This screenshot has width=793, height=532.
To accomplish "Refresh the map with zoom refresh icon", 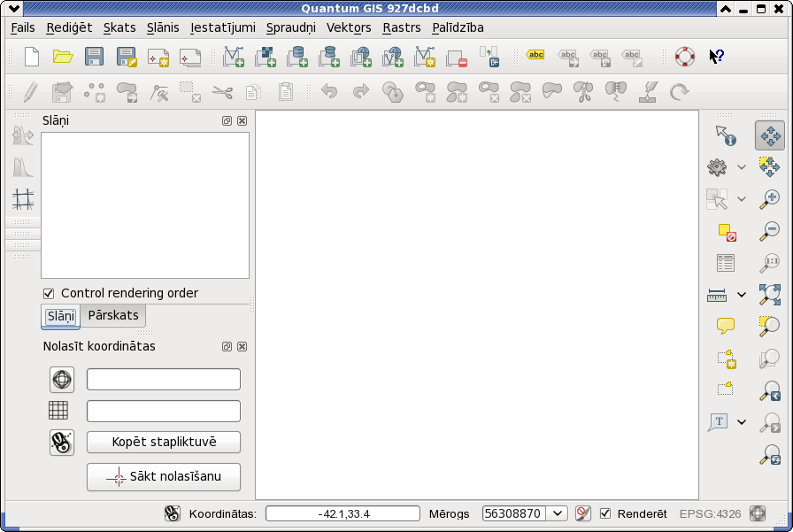I will 769,454.
